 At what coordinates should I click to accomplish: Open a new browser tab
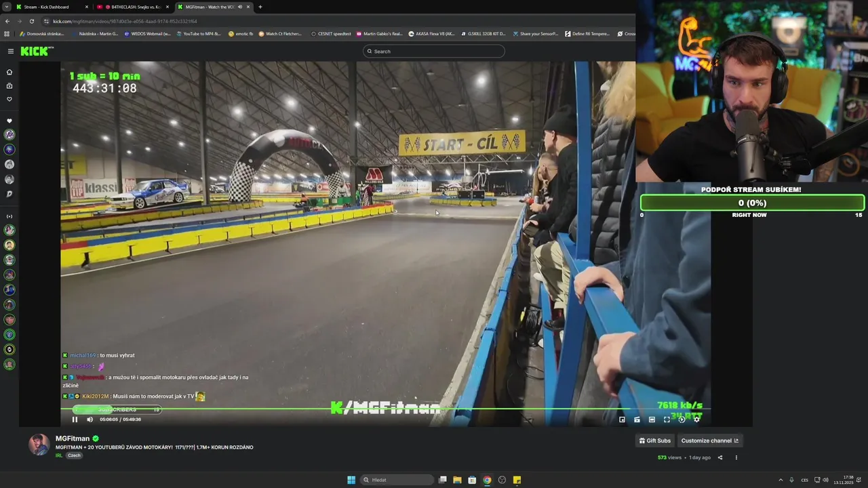click(x=260, y=7)
